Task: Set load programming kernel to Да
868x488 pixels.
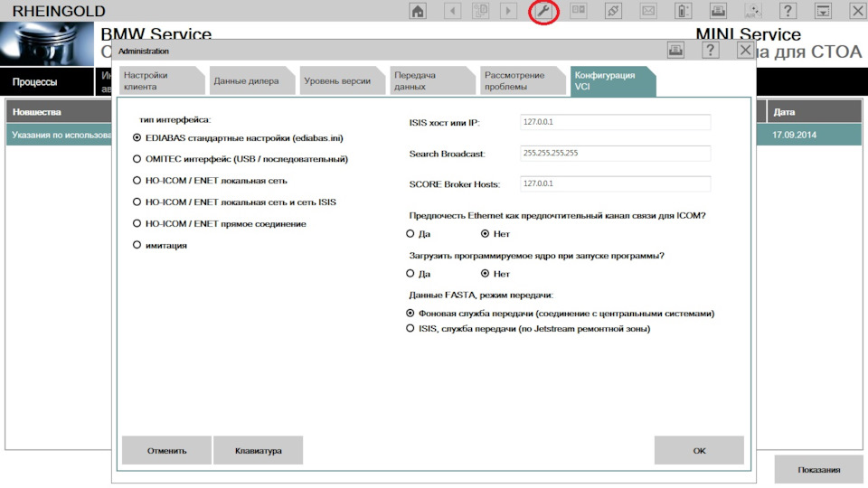Action: (x=418, y=273)
